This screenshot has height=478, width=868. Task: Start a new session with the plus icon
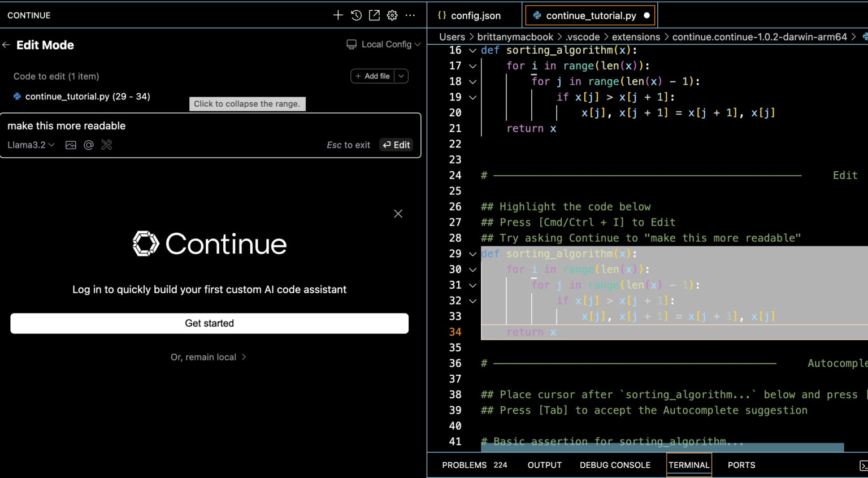338,15
